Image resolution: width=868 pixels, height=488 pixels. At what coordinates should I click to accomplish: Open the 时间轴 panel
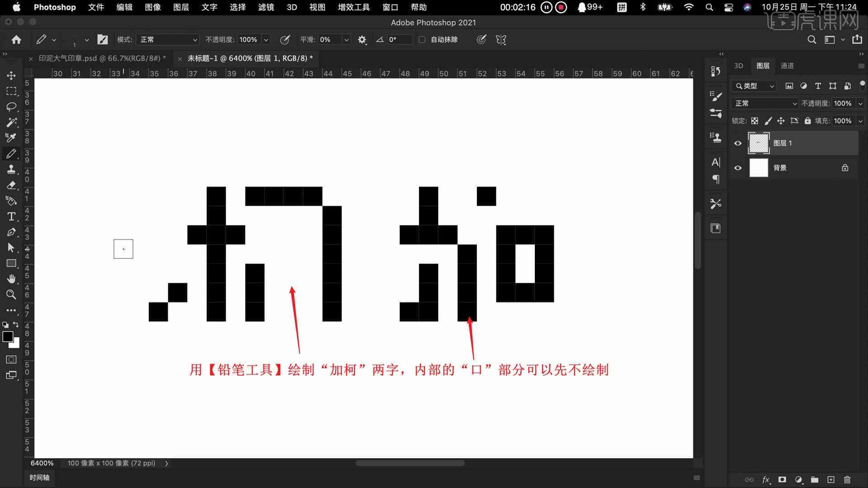tap(39, 478)
